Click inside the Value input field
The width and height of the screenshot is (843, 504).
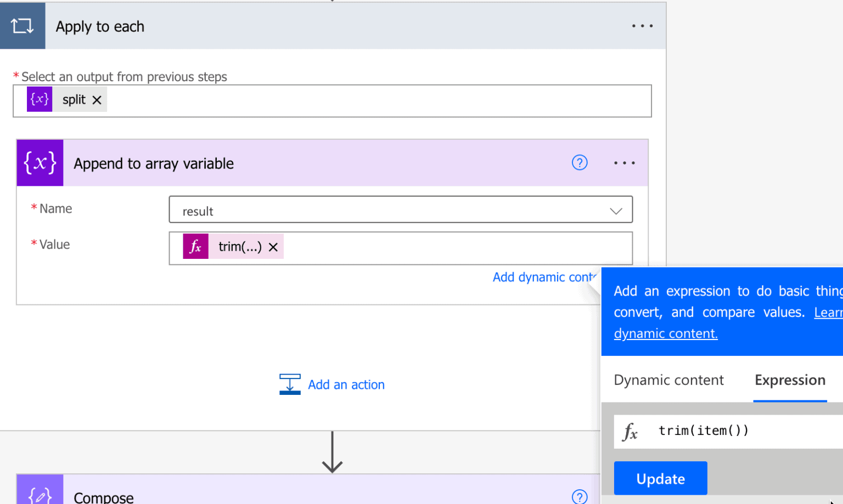pos(456,248)
